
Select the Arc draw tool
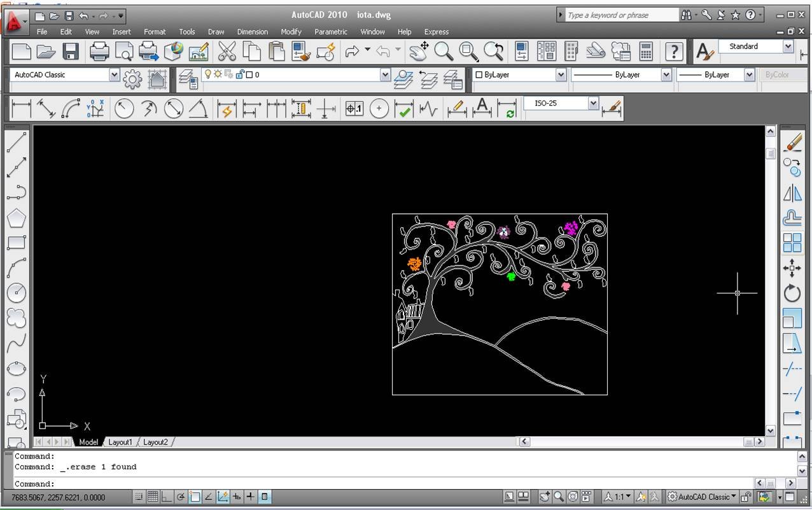coord(17,267)
